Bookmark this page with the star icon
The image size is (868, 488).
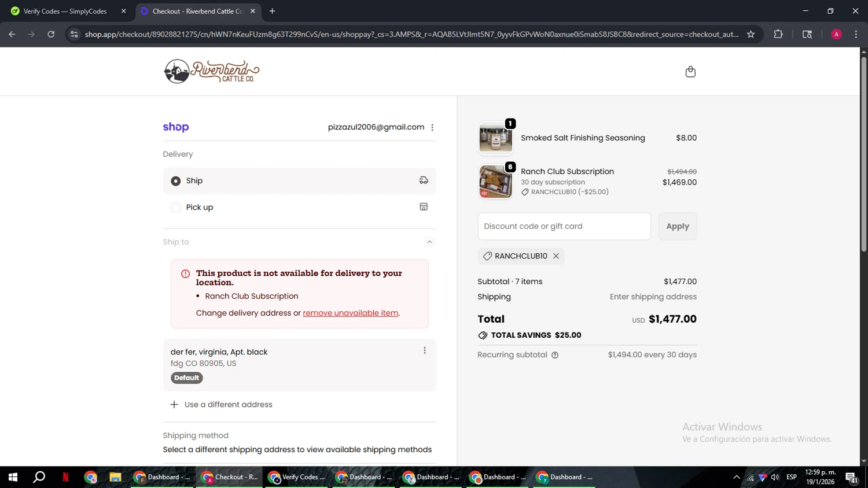click(751, 34)
